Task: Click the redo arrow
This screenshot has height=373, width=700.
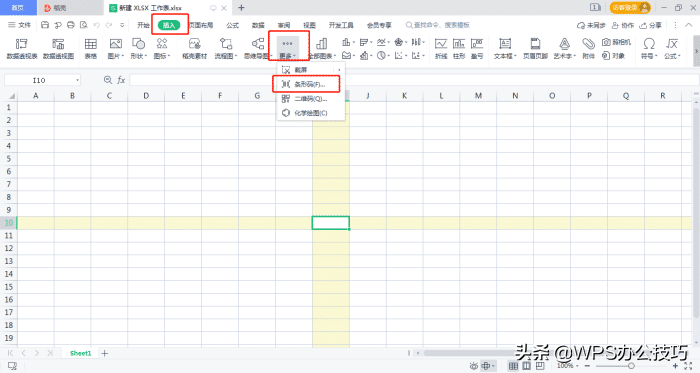Action: click(x=109, y=25)
